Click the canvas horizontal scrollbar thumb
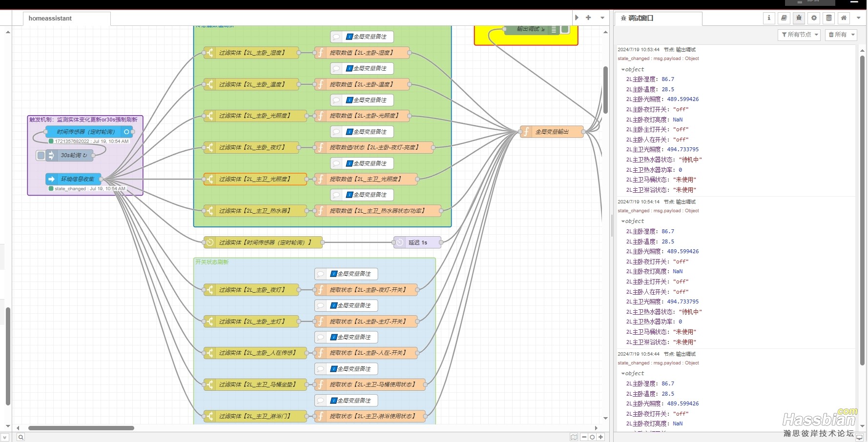 point(81,428)
